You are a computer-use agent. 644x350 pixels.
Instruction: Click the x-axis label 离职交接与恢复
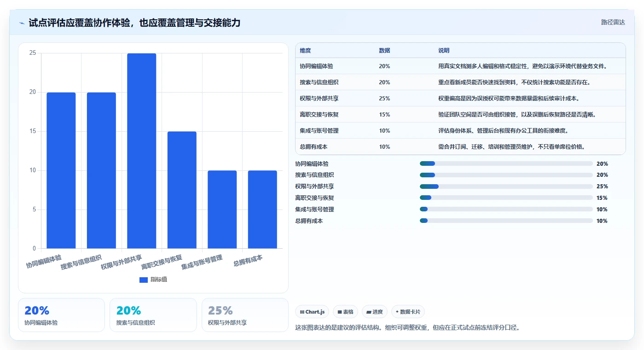click(162, 262)
